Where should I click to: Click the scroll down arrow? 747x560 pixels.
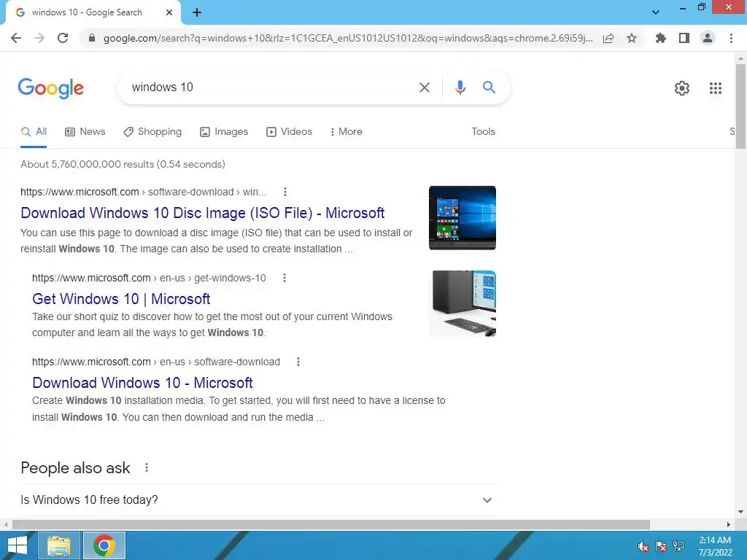[x=740, y=513]
